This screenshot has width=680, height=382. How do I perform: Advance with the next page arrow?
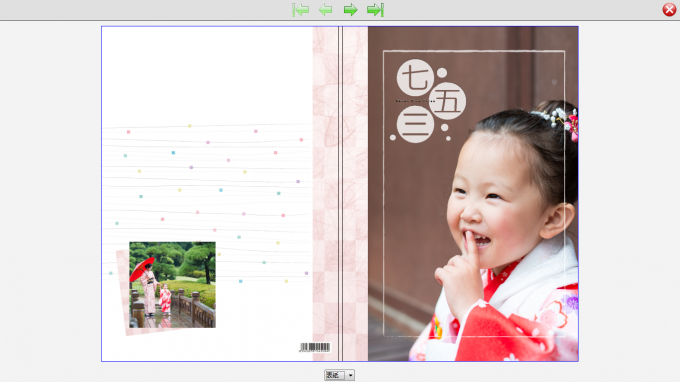click(350, 10)
